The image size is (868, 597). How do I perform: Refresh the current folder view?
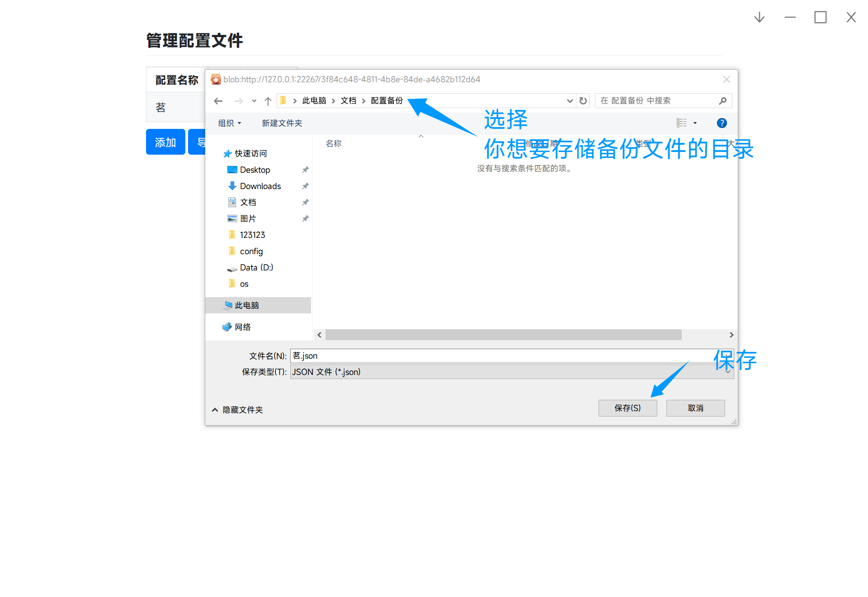(x=583, y=100)
